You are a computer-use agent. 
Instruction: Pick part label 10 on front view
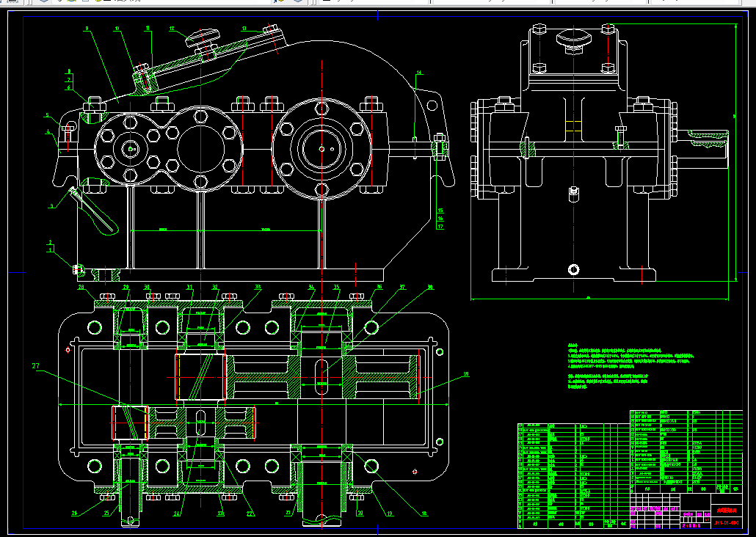(117, 29)
